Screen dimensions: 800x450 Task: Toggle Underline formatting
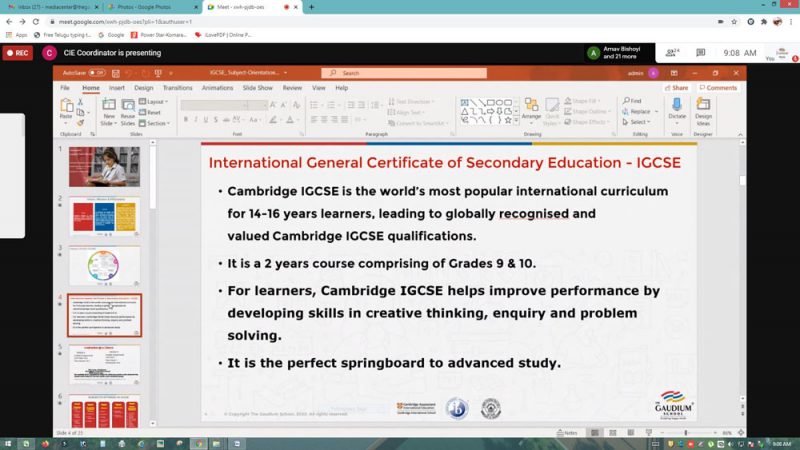pos(206,119)
